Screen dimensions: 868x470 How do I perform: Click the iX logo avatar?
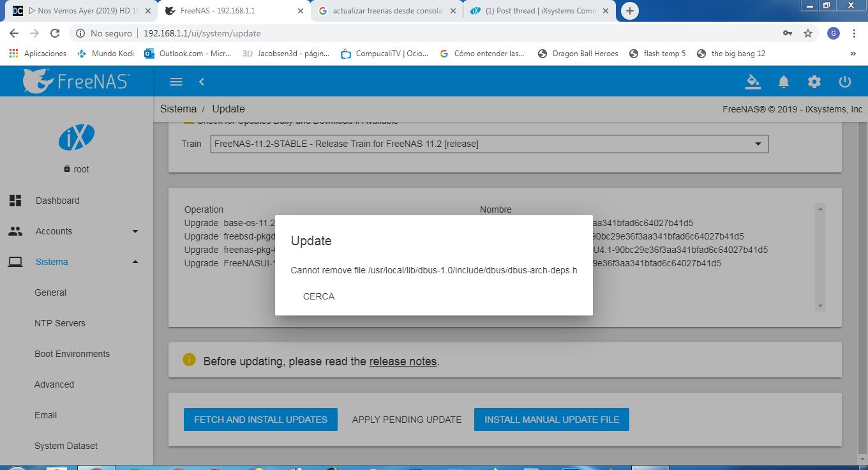77,137
